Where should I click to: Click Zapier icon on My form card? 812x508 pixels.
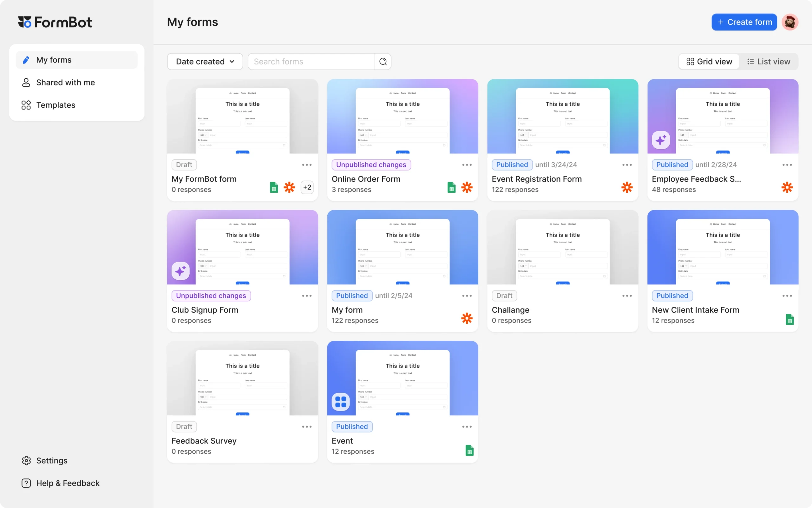click(x=467, y=318)
